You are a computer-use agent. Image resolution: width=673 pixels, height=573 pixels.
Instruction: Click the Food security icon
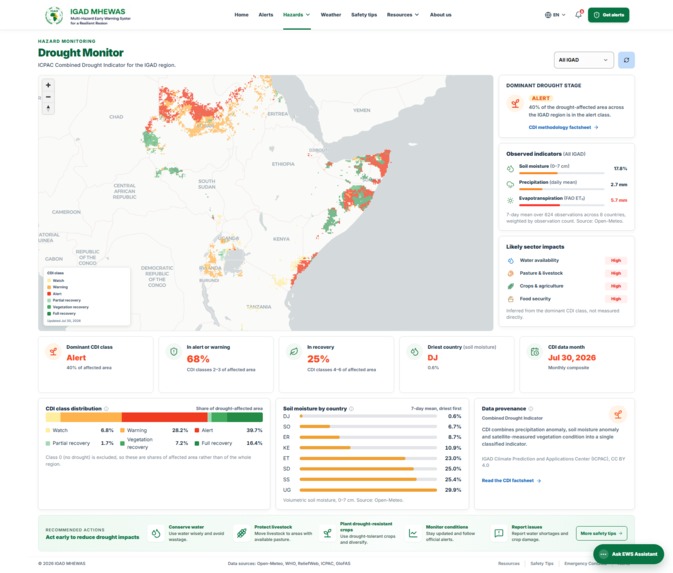(x=511, y=299)
